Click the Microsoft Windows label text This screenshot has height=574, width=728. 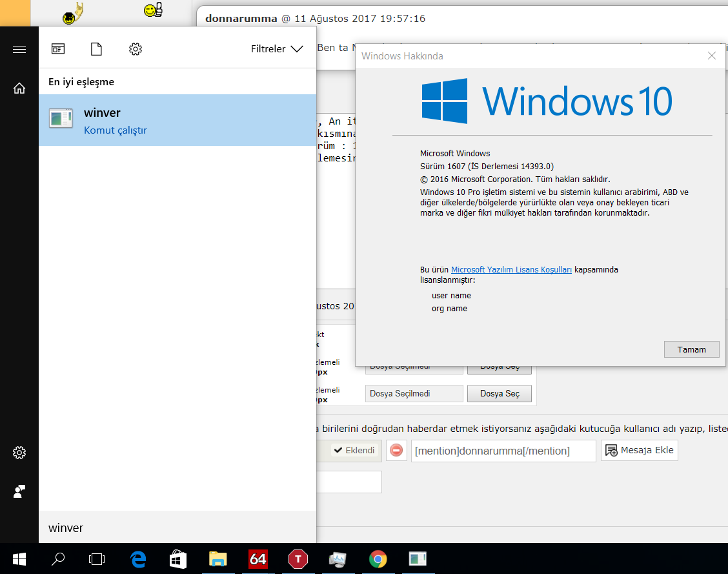click(x=455, y=153)
